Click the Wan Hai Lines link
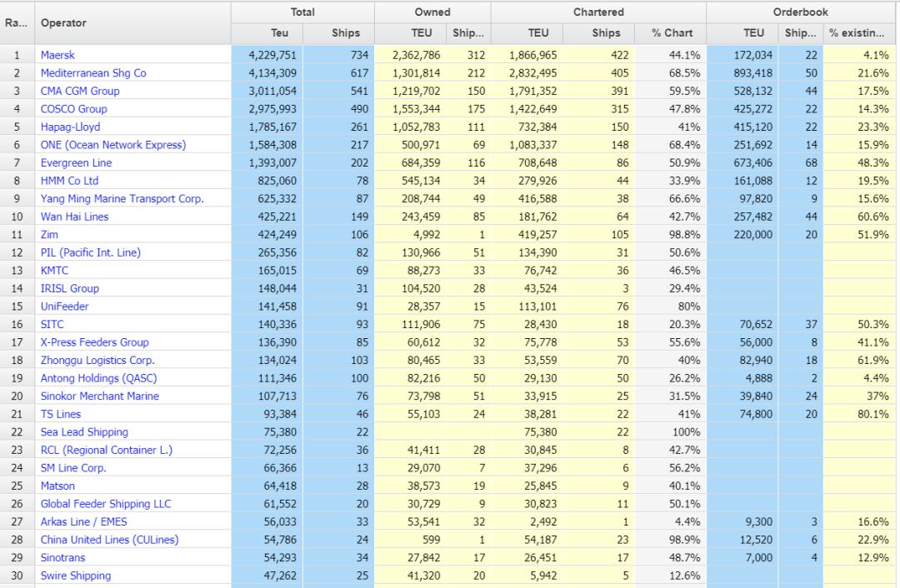Viewport: 900px width, 588px height. coord(75,217)
